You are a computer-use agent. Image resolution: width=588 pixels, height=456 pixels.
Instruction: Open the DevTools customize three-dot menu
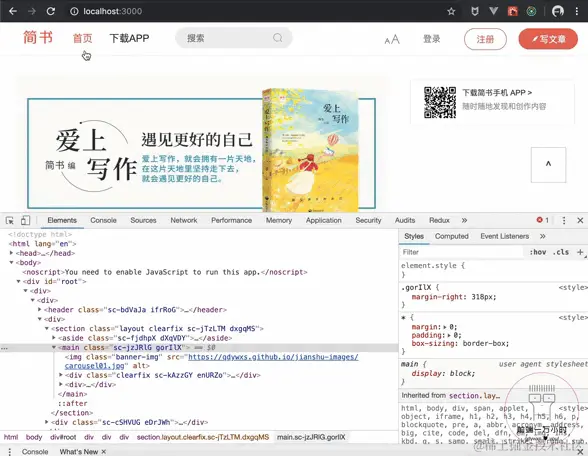[x=564, y=220]
